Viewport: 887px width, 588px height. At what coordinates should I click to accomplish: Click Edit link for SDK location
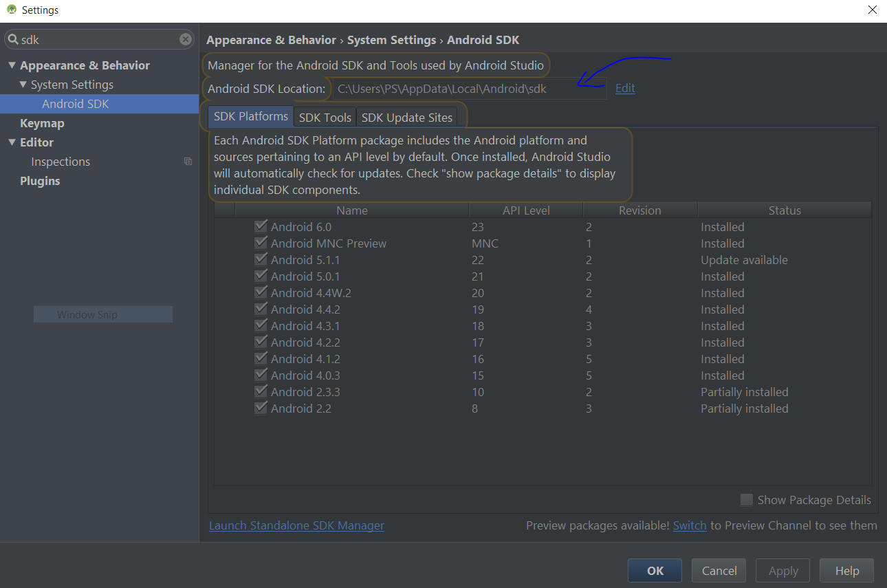pyautogui.click(x=625, y=88)
